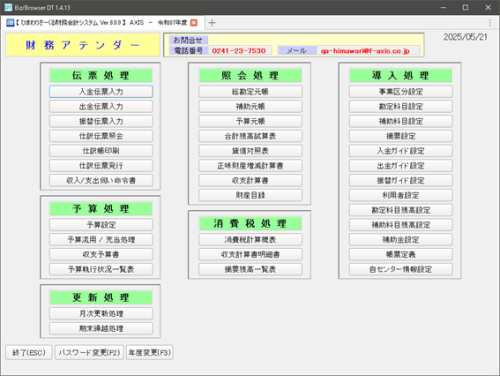Click the 更新処理 header
This screenshot has height=376, width=500.
coord(101,297)
